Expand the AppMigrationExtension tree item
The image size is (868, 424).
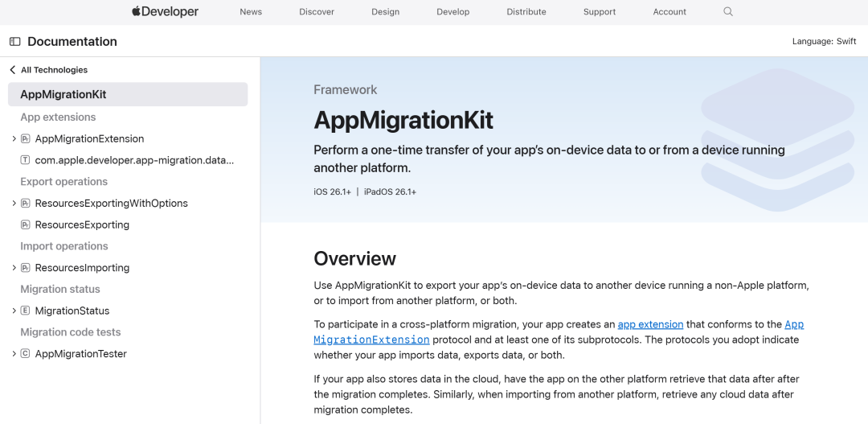[14, 139]
